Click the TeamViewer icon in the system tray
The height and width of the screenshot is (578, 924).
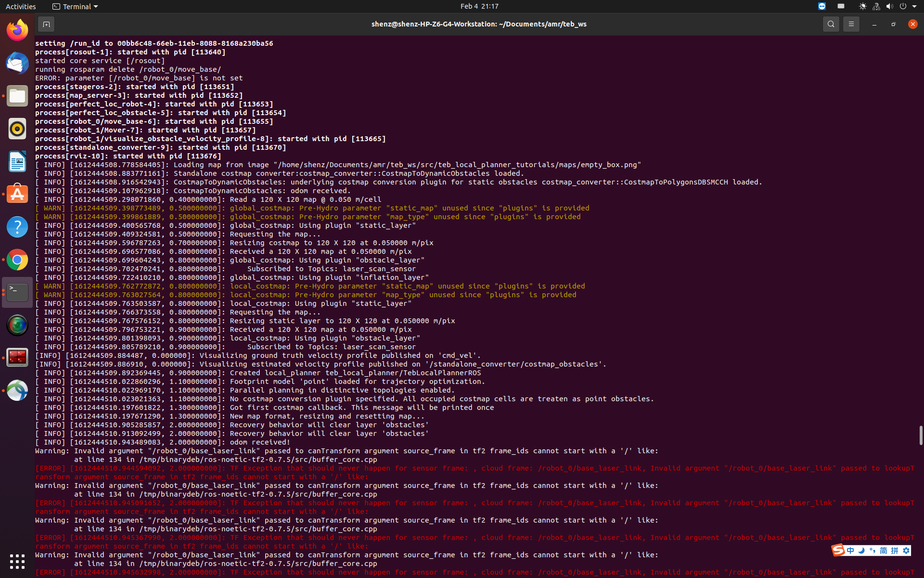(x=821, y=6)
